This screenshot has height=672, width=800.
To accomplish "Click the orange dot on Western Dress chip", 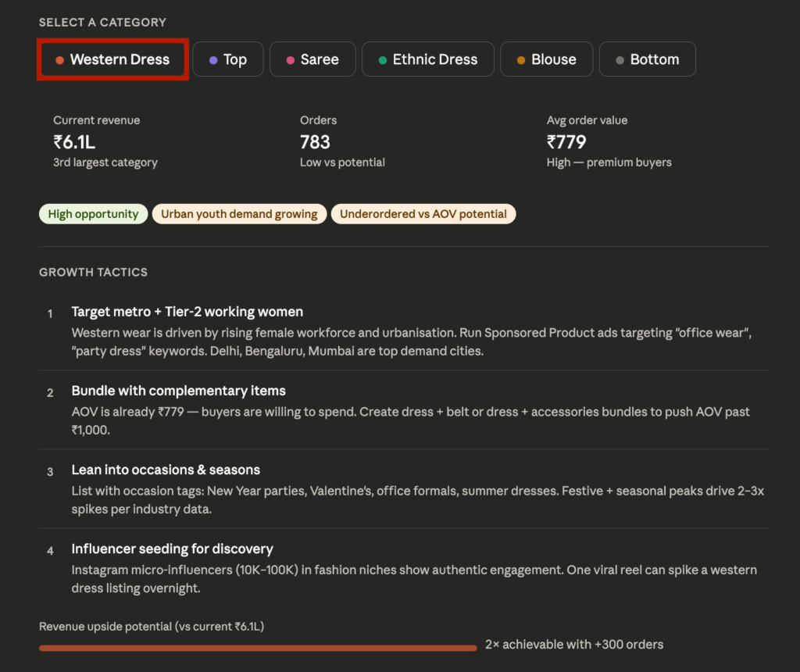I will point(61,59).
